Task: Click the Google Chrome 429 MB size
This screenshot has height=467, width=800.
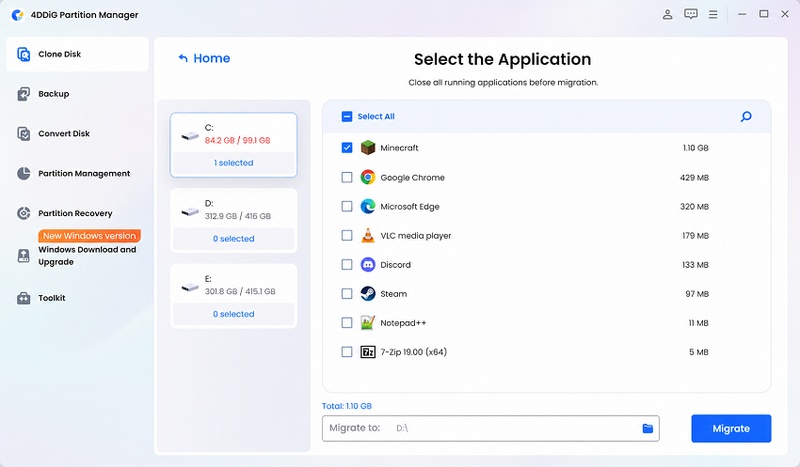Action: click(x=694, y=178)
